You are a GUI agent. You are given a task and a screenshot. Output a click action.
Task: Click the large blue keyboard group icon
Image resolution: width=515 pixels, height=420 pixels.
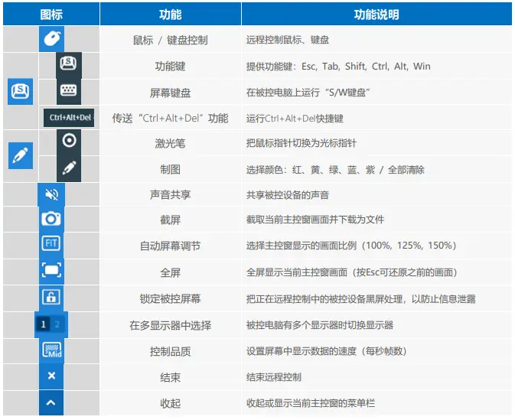(x=20, y=92)
